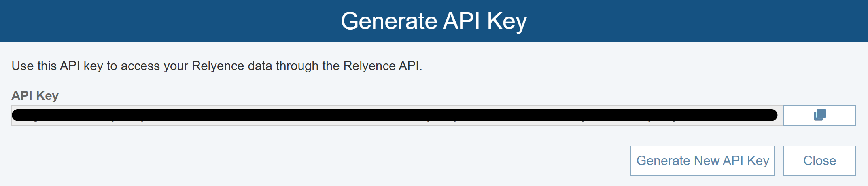Create a new API key

(702, 161)
